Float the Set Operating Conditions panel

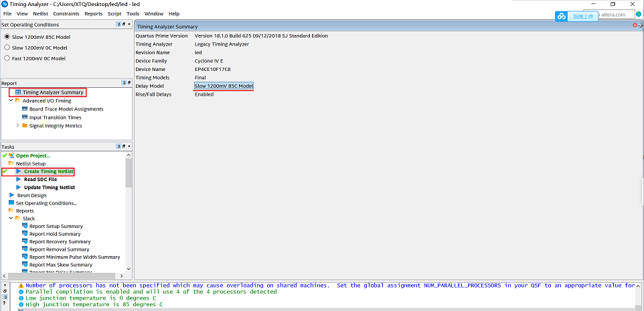pos(124,25)
